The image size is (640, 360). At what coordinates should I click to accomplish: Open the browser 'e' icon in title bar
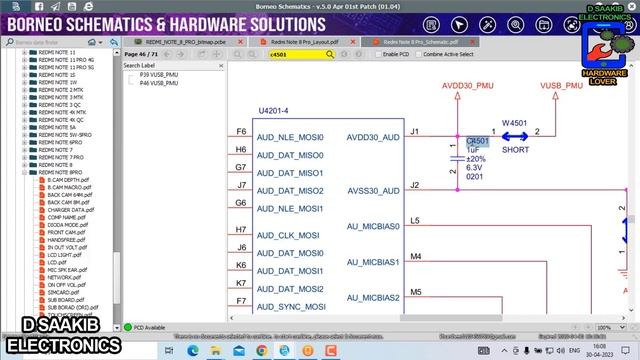[x=88, y=6]
